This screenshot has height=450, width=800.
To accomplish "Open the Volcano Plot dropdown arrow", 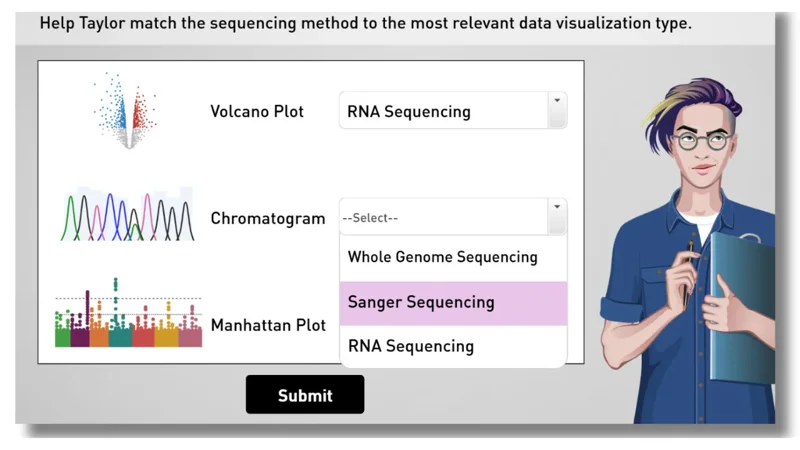I will pyautogui.click(x=557, y=110).
